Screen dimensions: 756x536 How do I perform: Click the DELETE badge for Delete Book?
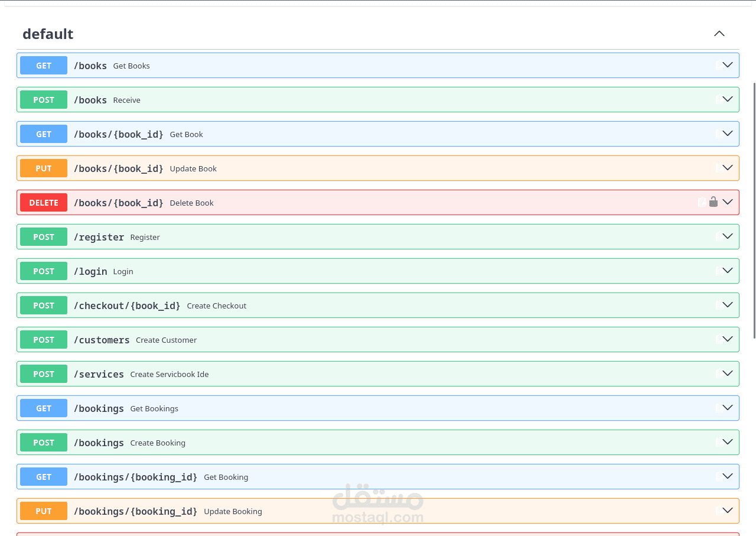click(44, 203)
